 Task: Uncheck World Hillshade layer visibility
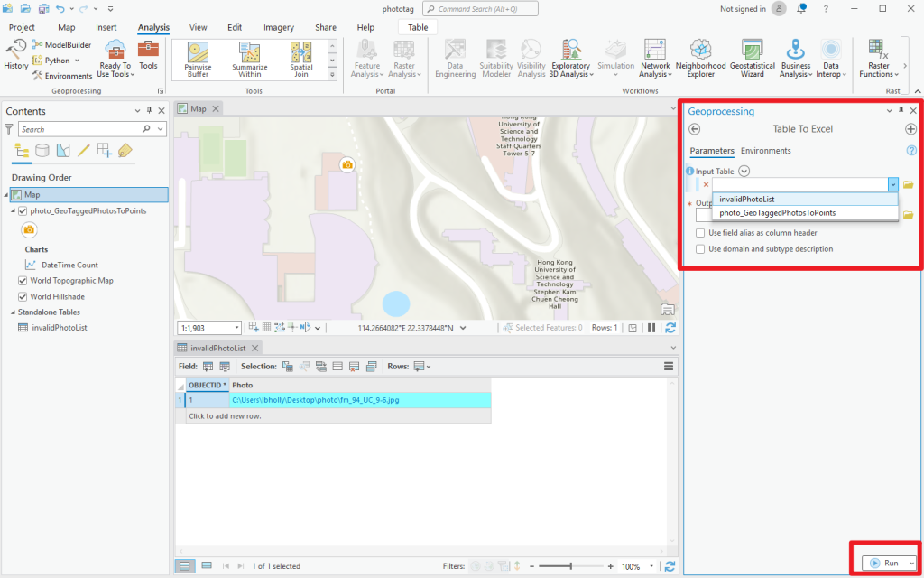[23, 296]
